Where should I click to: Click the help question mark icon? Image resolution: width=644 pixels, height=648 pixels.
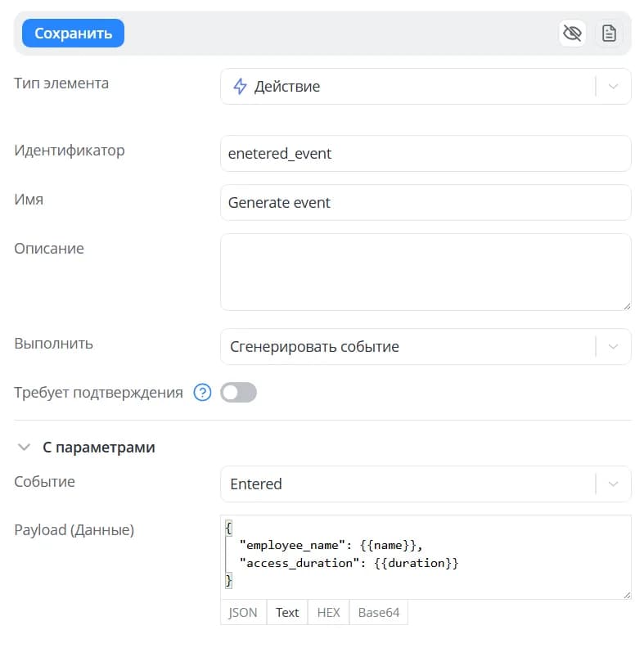[x=203, y=392]
